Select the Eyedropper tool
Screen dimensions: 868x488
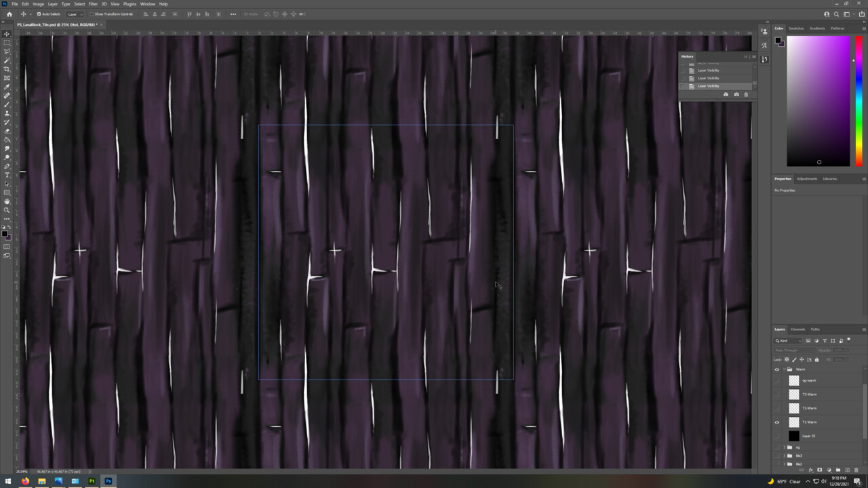click(x=7, y=87)
